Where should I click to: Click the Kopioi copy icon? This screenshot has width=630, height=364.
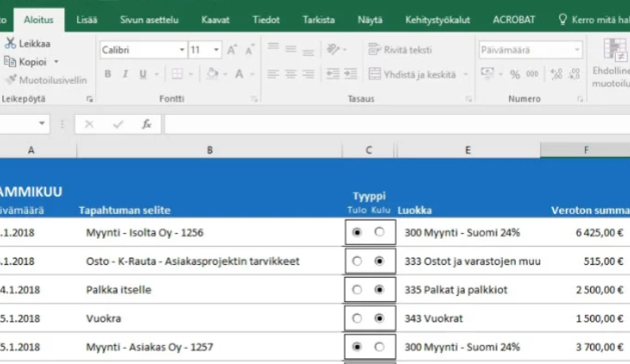pyautogui.click(x=10, y=62)
